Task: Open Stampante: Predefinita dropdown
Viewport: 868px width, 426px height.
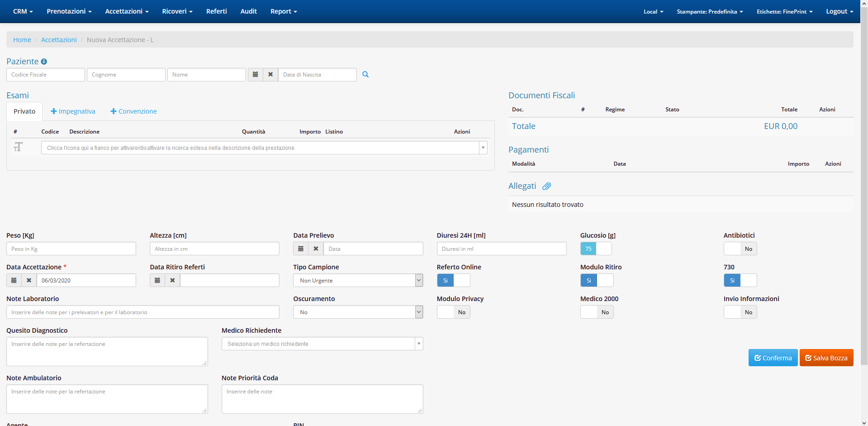Action: click(710, 11)
